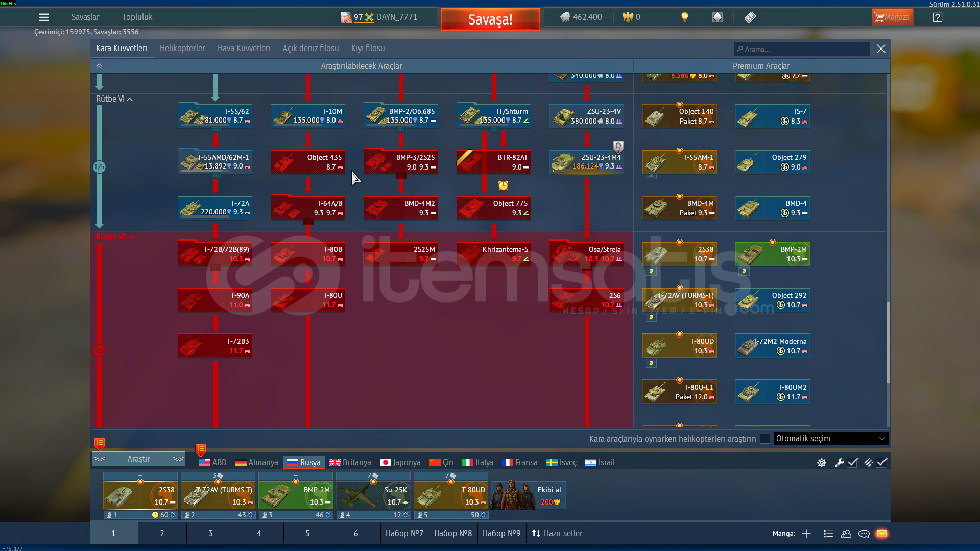
Task: Toggle the checkbox next to the wrench icon
Action: 852,463
